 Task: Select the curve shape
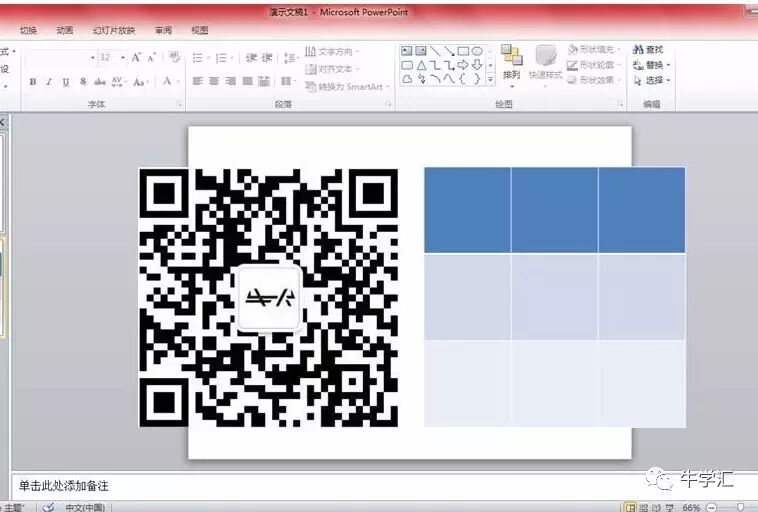pyautogui.click(x=449, y=79)
